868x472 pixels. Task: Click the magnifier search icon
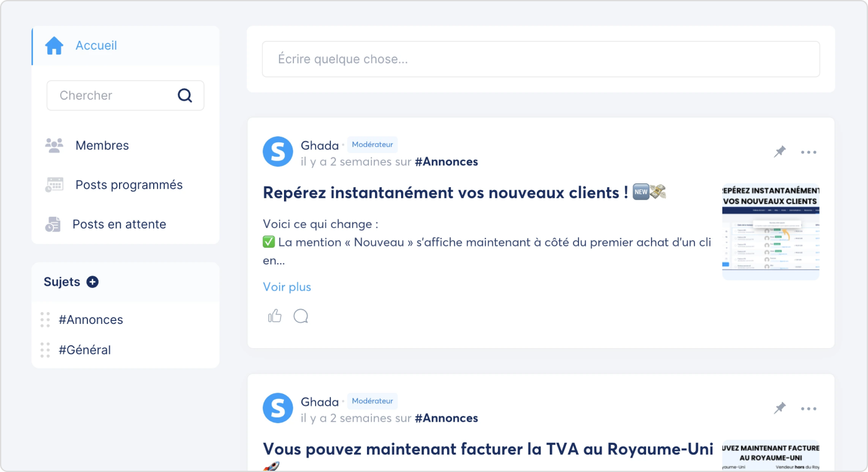pos(185,95)
